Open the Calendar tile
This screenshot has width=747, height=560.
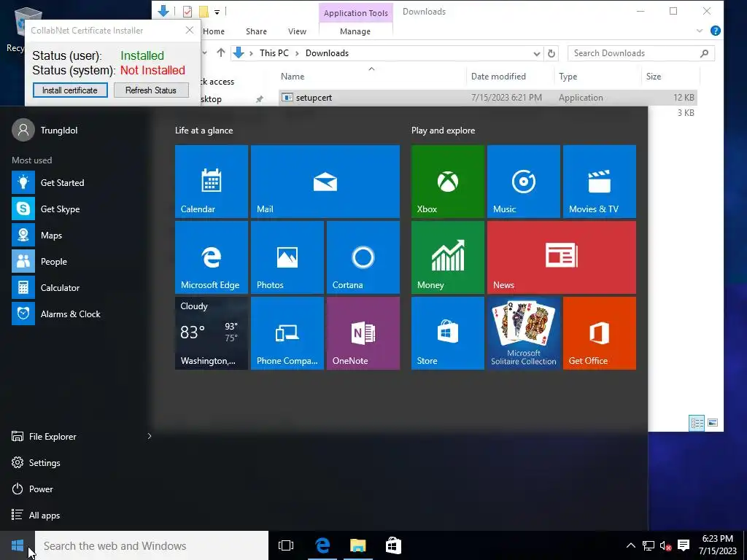tap(211, 182)
